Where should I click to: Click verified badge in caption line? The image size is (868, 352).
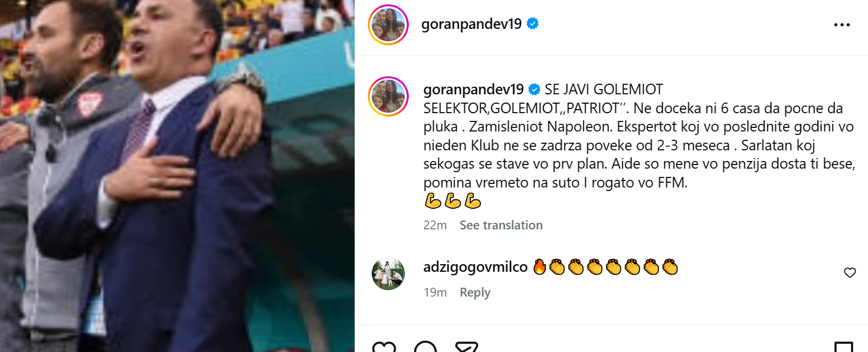535,90
